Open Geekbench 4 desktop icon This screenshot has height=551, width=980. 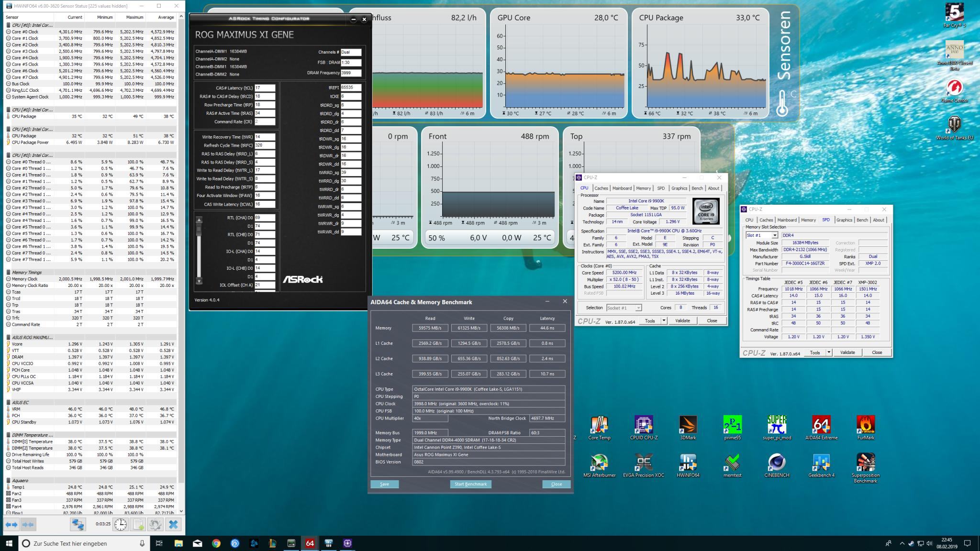click(x=821, y=465)
